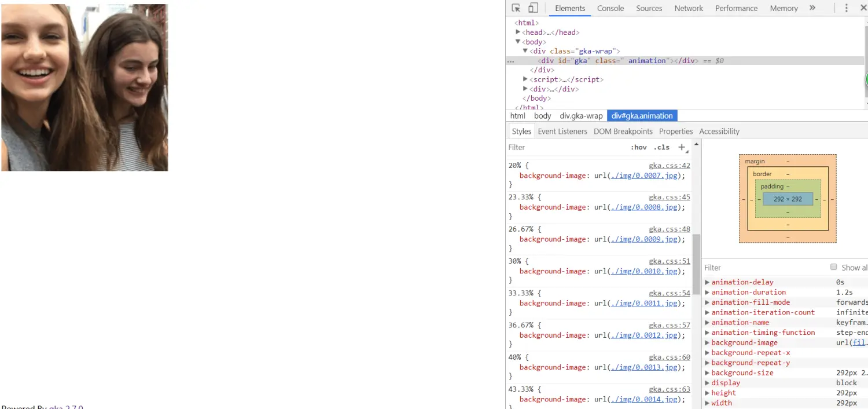Expand animation-timing-function computed property
The height and width of the screenshot is (409, 868).
[707, 333]
